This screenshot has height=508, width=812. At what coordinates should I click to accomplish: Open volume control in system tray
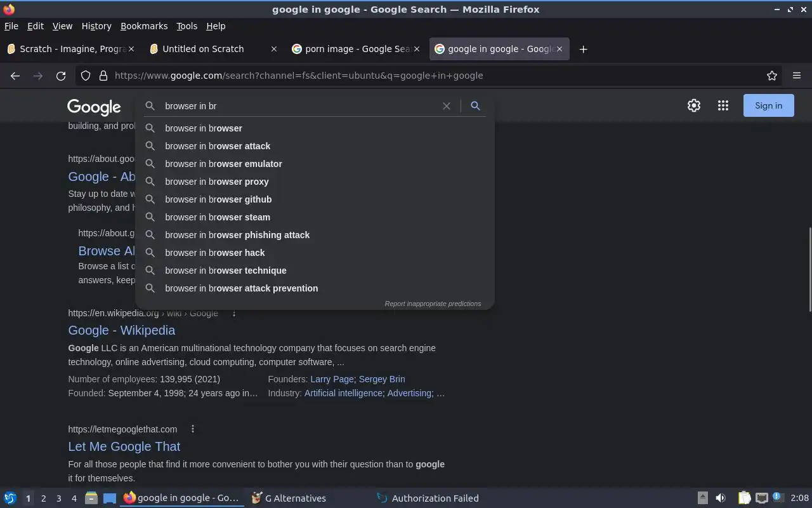point(721,498)
